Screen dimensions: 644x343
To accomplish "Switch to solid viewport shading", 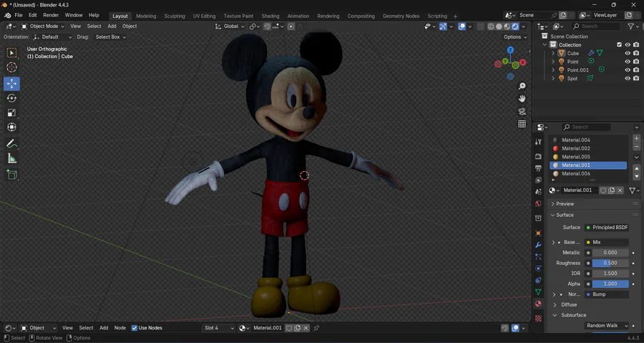I will (499, 26).
